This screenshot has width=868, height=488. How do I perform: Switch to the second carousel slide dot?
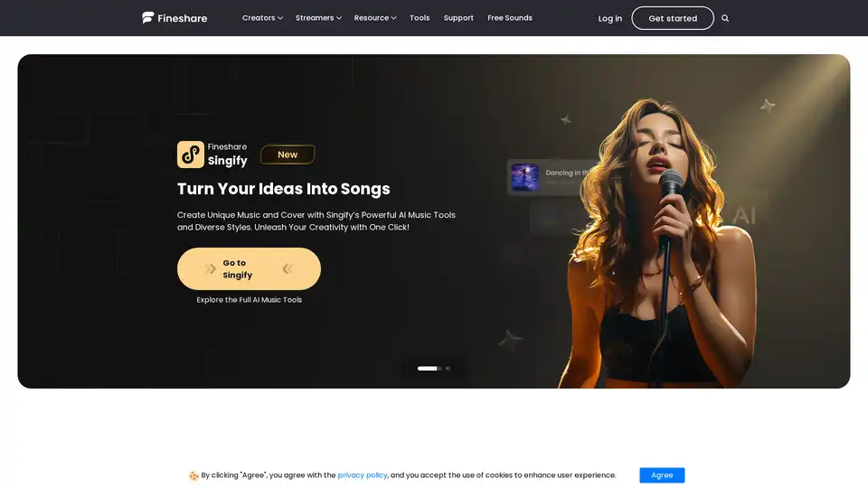[448, 369]
